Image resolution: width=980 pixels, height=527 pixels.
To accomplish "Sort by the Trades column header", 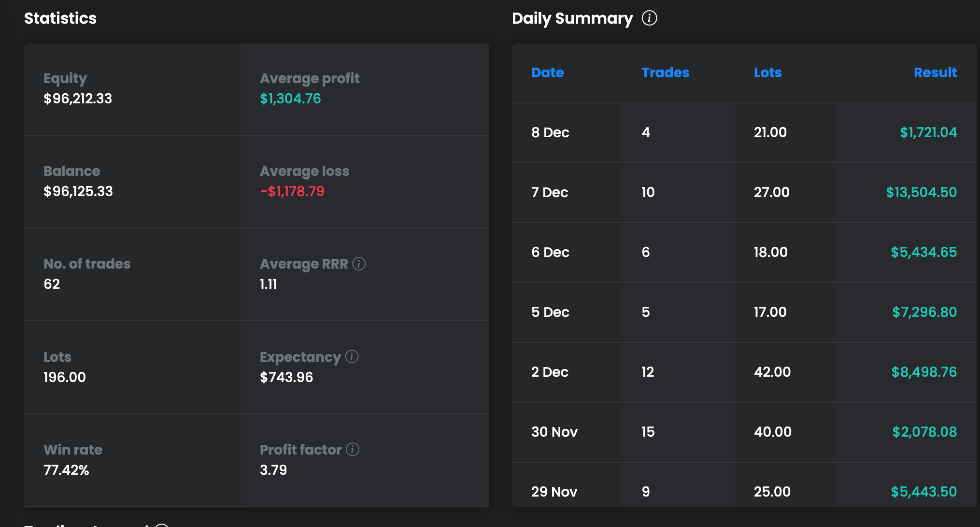I will pos(665,72).
